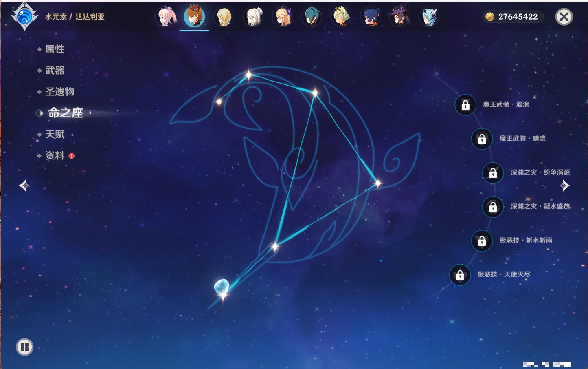The image size is (588, 369).
Task: Open locked constellation 魔王武装·暗流
Action: [x=482, y=139]
